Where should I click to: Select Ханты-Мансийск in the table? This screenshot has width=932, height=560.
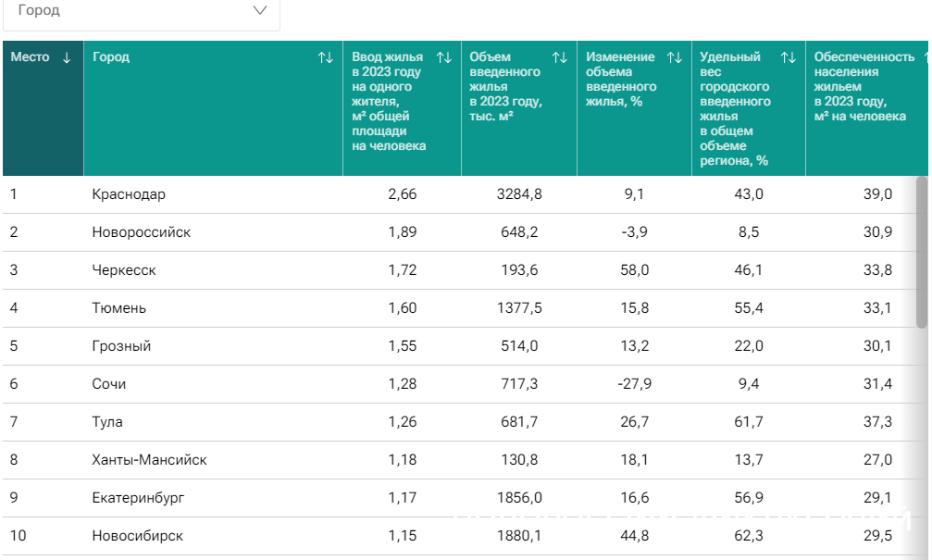click(149, 460)
